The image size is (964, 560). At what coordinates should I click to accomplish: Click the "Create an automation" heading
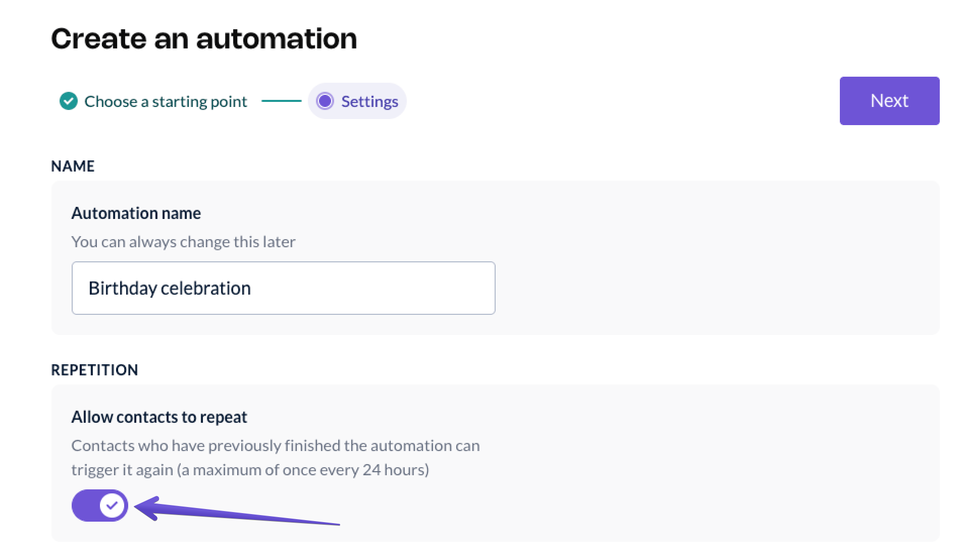pos(204,38)
